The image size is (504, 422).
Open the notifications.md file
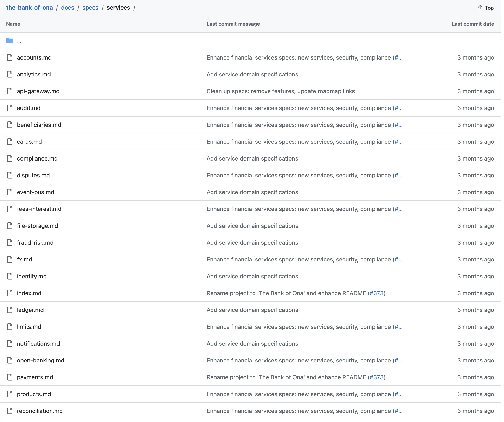[x=38, y=344]
